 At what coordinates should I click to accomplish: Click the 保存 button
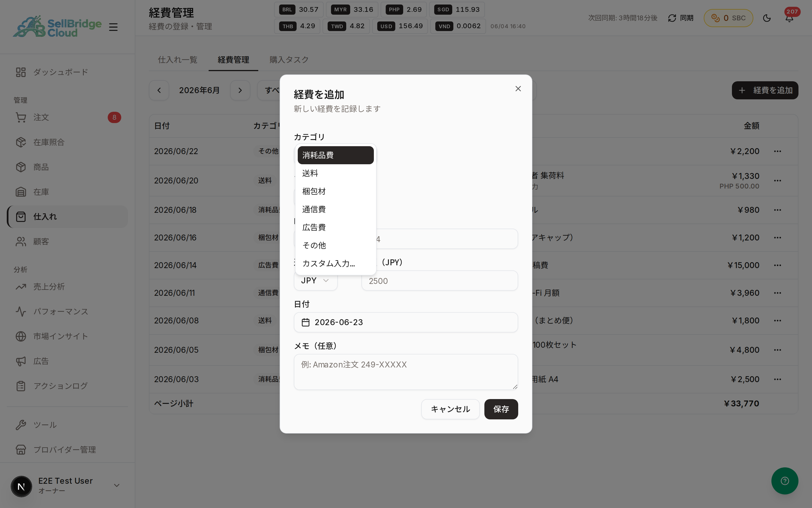[501, 409]
